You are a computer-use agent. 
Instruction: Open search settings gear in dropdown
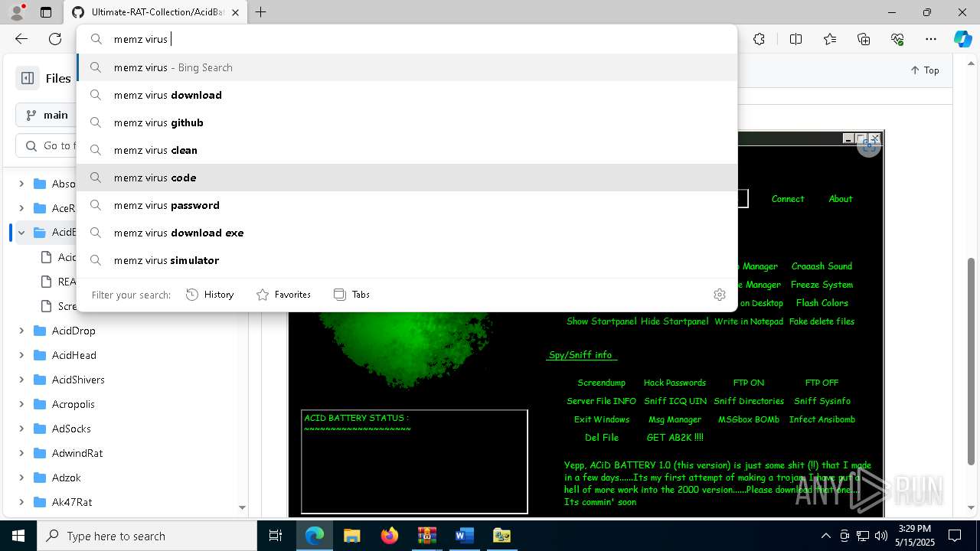(719, 295)
